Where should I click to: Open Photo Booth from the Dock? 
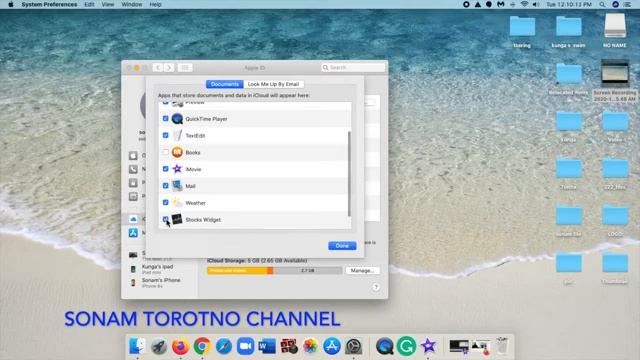(289, 346)
